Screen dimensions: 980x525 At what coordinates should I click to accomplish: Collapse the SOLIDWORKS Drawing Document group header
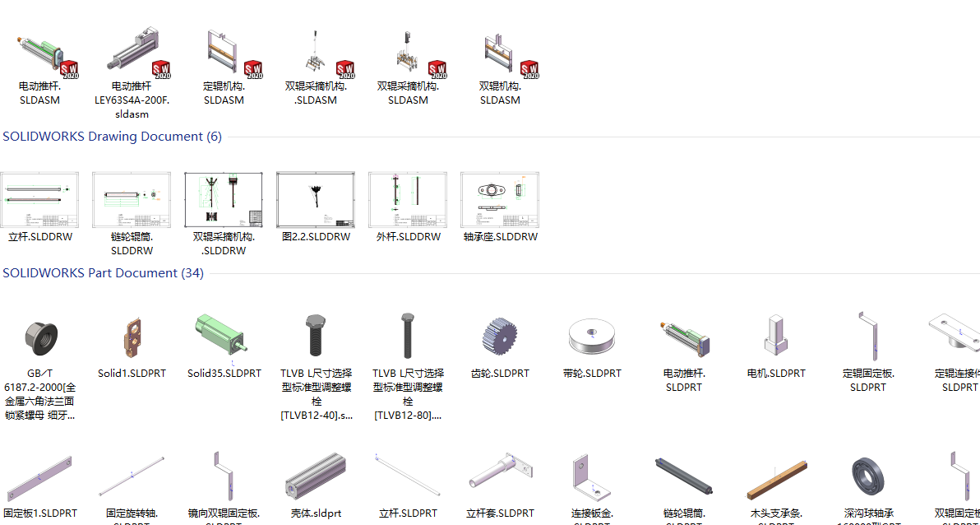[x=113, y=137]
